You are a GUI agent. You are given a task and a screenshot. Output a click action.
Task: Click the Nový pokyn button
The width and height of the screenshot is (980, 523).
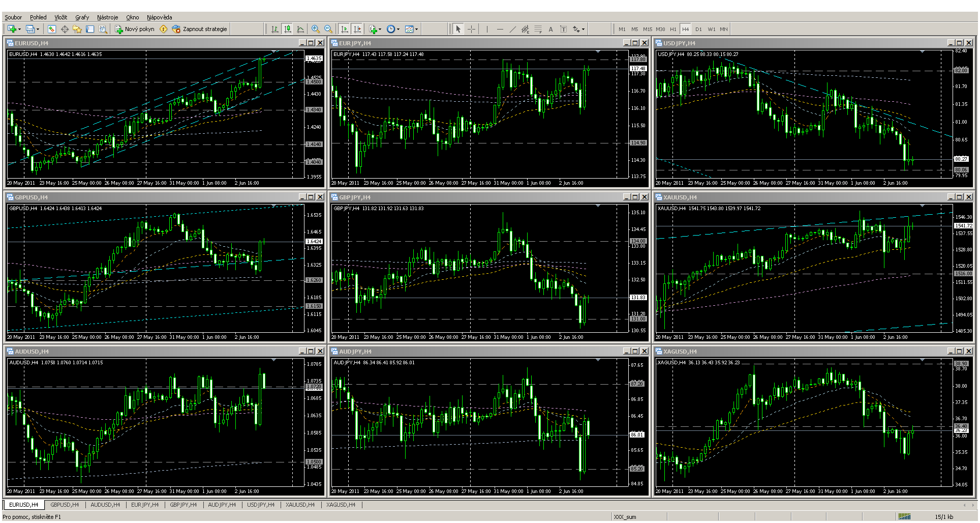pyautogui.click(x=135, y=29)
